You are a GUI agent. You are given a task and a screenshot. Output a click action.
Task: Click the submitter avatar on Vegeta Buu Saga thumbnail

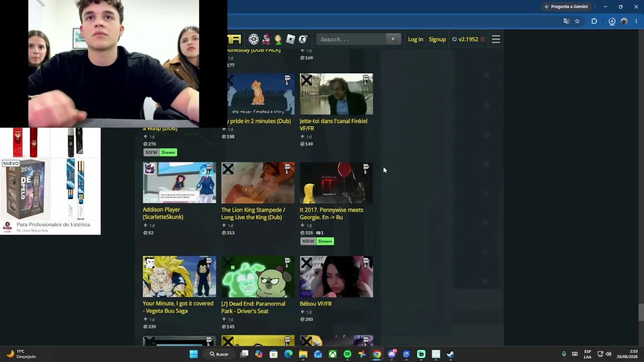point(149,263)
